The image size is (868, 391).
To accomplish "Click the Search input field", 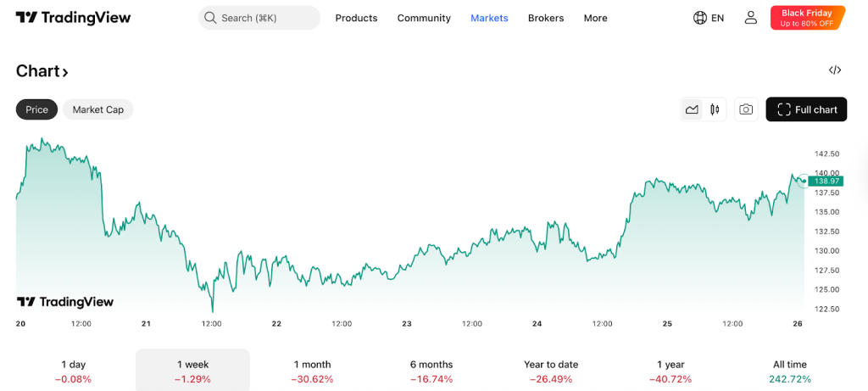I will pyautogui.click(x=259, y=18).
